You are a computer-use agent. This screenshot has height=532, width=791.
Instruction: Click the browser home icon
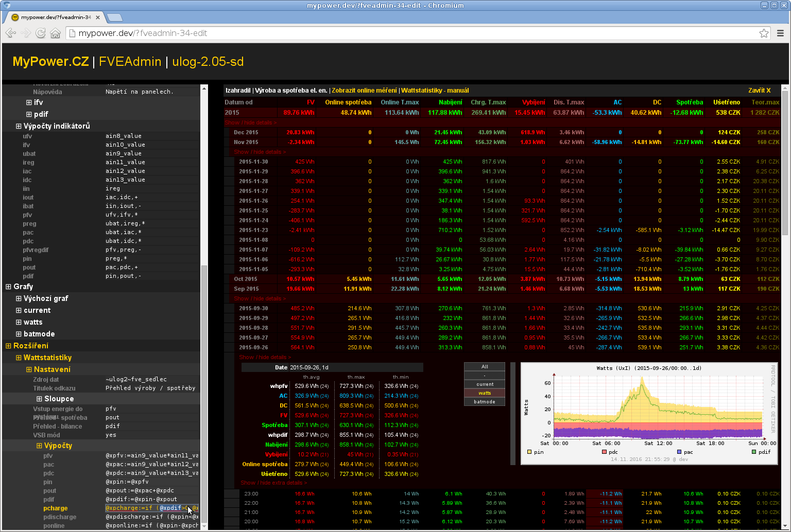tap(56, 33)
